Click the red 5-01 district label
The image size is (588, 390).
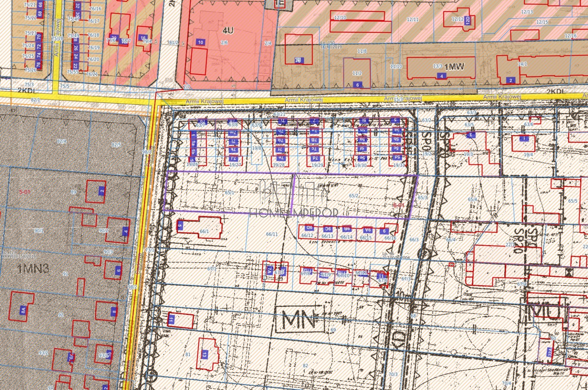pos(25,192)
